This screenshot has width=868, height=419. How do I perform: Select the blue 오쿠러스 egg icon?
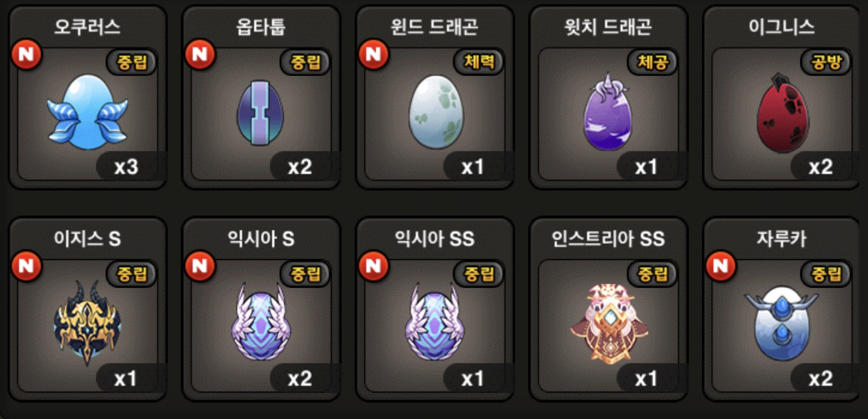[88, 112]
